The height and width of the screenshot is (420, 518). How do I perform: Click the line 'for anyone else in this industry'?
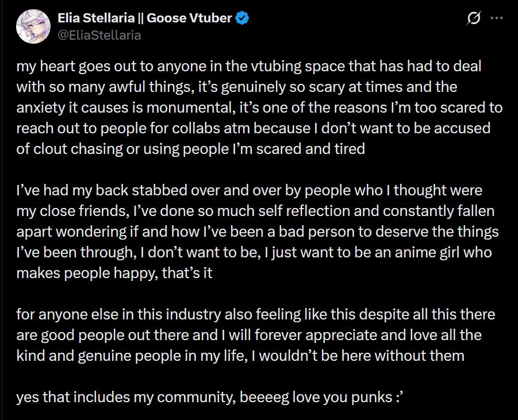256,314
